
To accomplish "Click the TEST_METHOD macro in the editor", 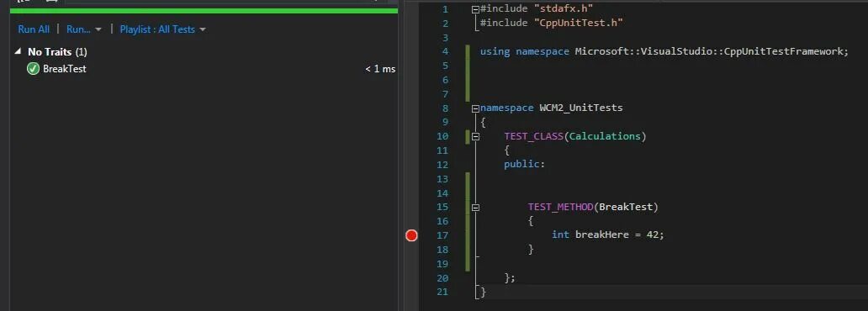I will click(561, 207).
